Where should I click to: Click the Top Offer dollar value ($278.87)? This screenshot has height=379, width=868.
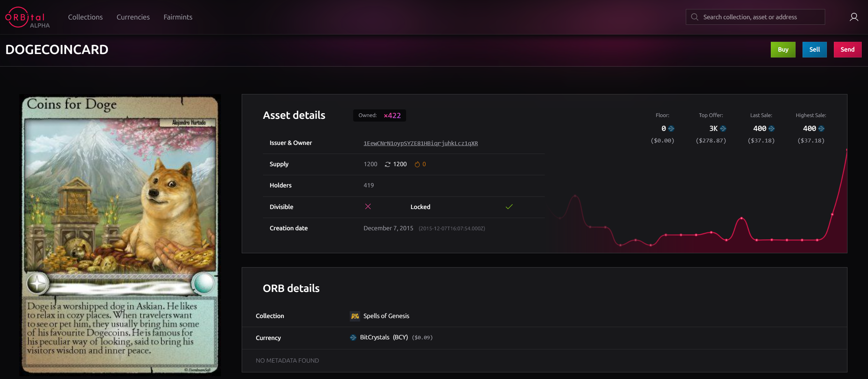(711, 141)
